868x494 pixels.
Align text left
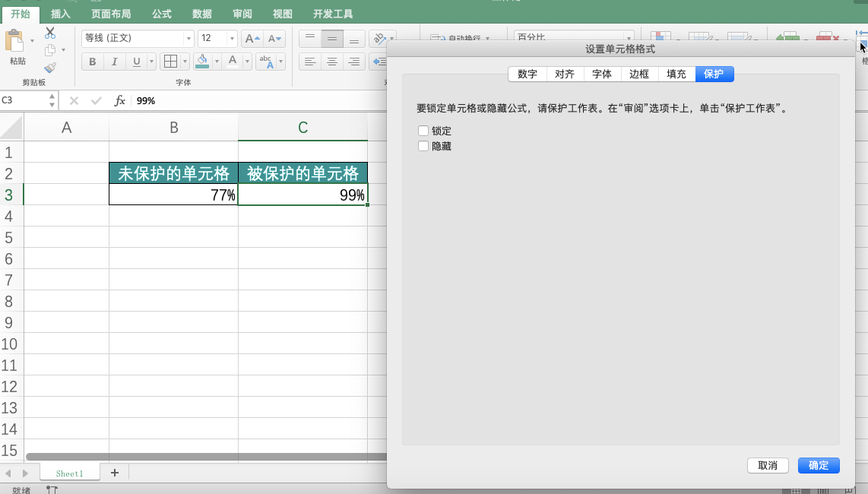(x=310, y=62)
